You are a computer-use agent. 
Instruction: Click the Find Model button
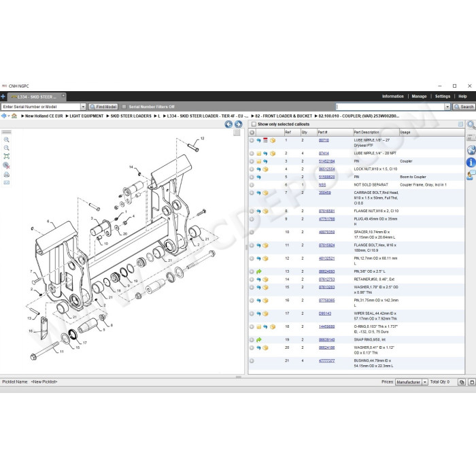(x=103, y=107)
